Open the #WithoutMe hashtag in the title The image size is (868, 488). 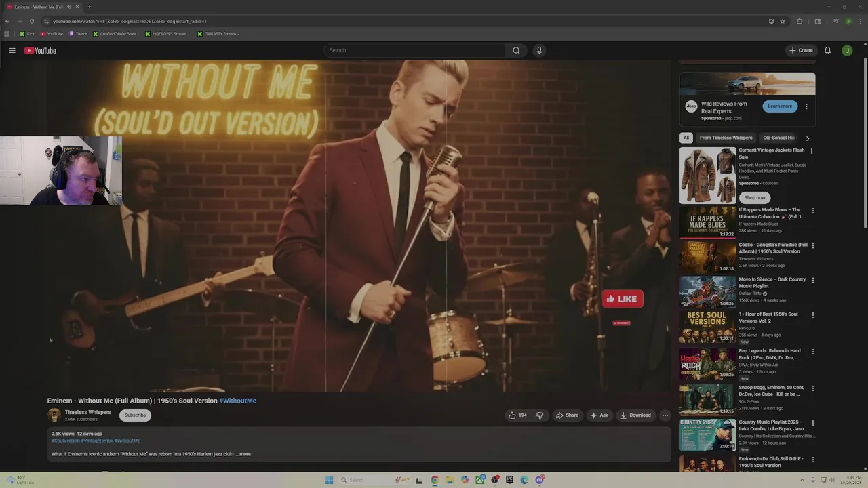237,401
